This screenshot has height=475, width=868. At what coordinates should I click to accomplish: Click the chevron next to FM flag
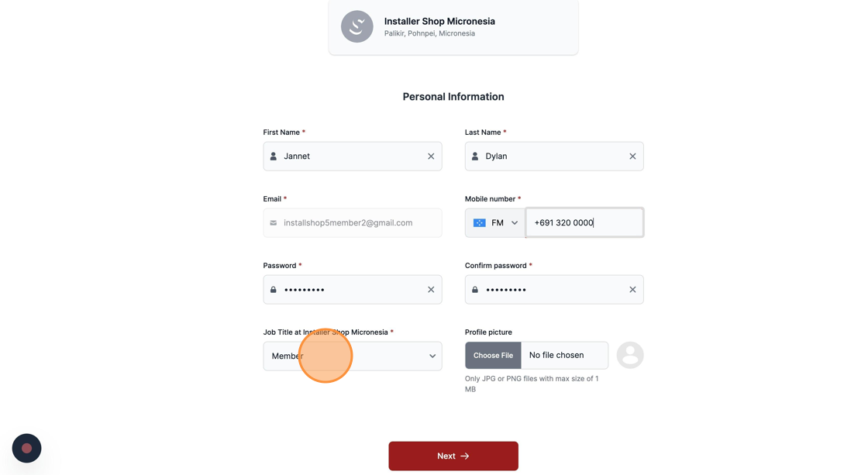click(x=515, y=222)
